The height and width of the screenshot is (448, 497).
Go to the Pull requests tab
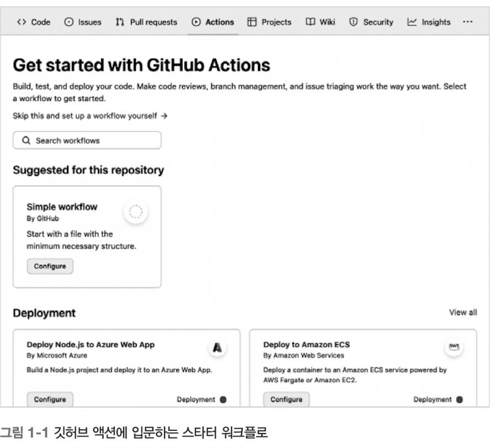[x=146, y=22]
